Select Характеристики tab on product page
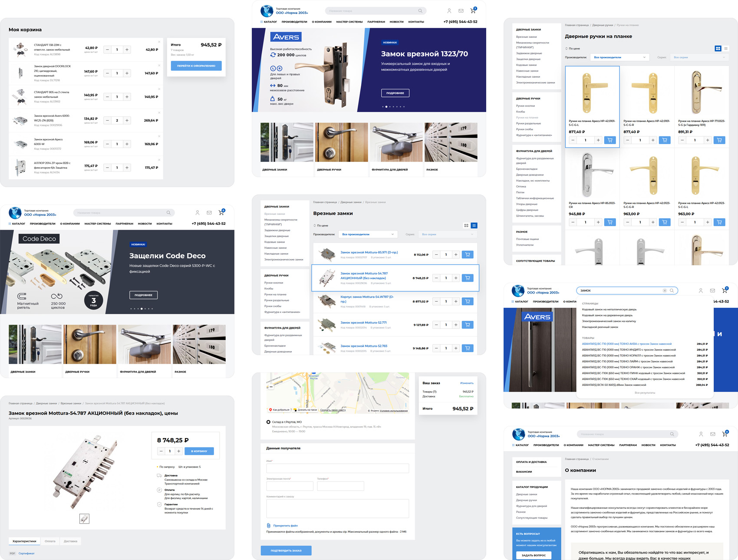 [x=24, y=541]
